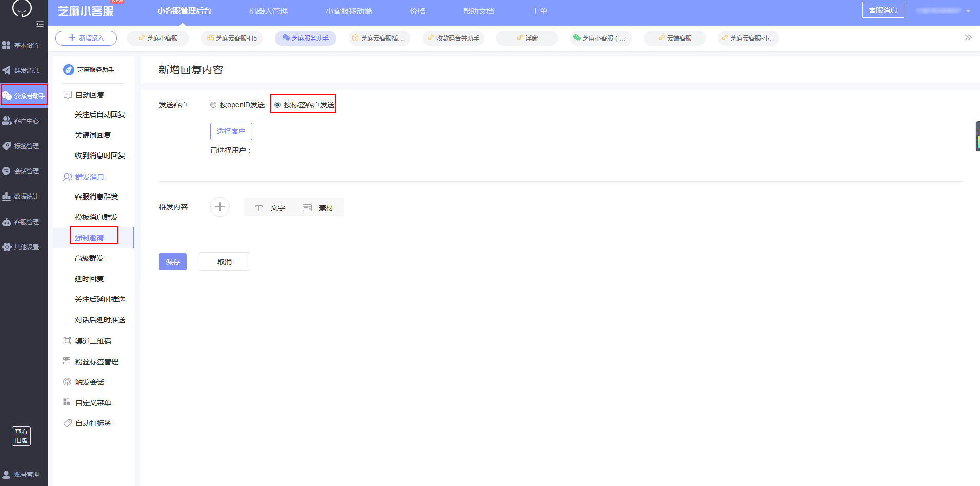Open 强制邀请 submenu
Viewport: 980px width, 486px height.
93,238
